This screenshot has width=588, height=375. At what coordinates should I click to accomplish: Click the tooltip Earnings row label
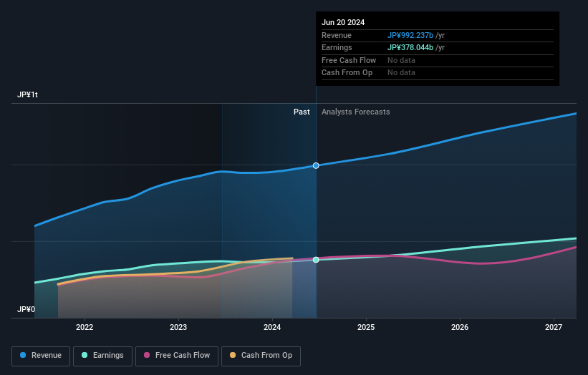pos(337,47)
